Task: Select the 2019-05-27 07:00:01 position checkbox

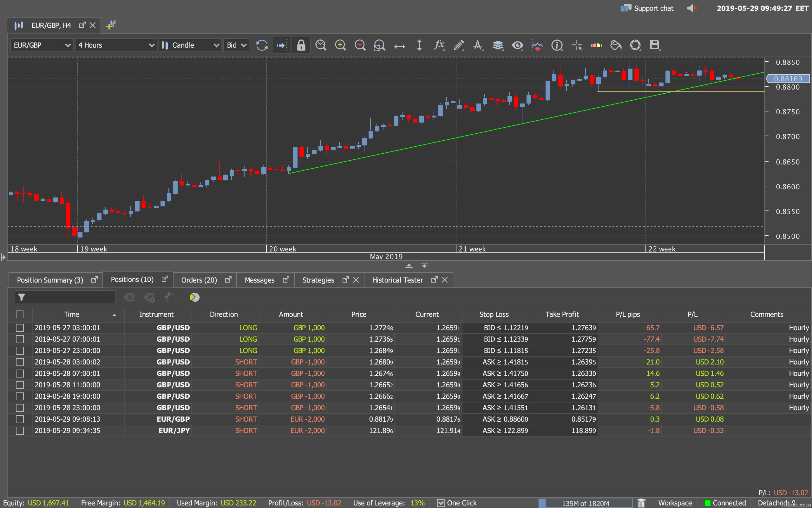Action: (x=20, y=339)
